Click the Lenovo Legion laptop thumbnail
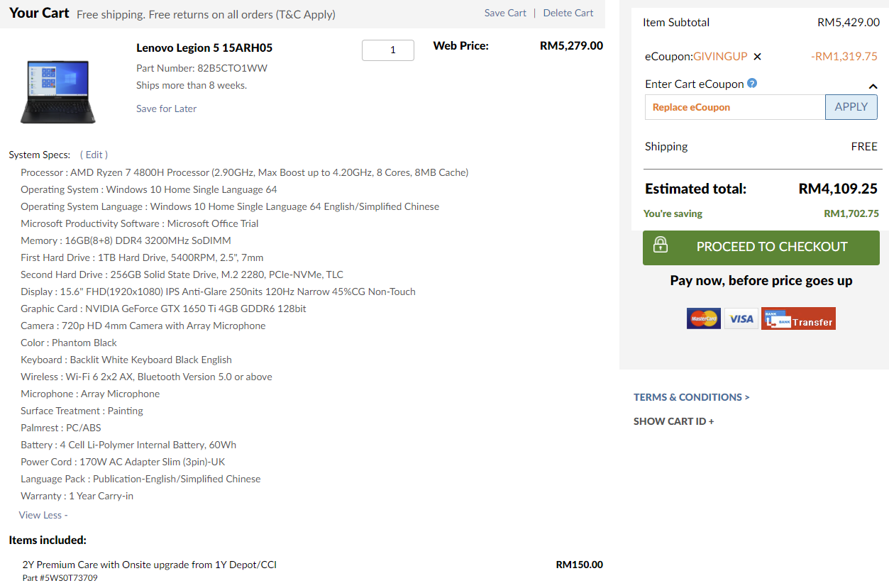The image size is (889, 588). click(58, 91)
